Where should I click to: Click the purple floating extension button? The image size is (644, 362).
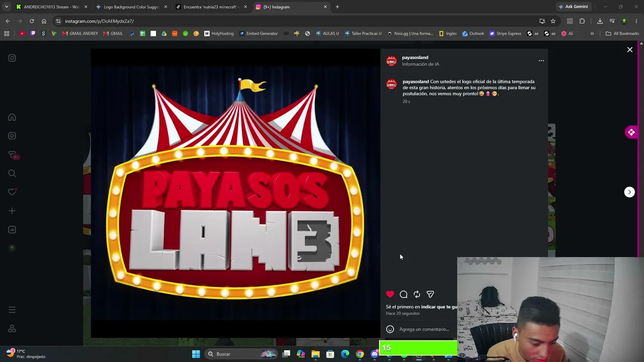click(631, 132)
